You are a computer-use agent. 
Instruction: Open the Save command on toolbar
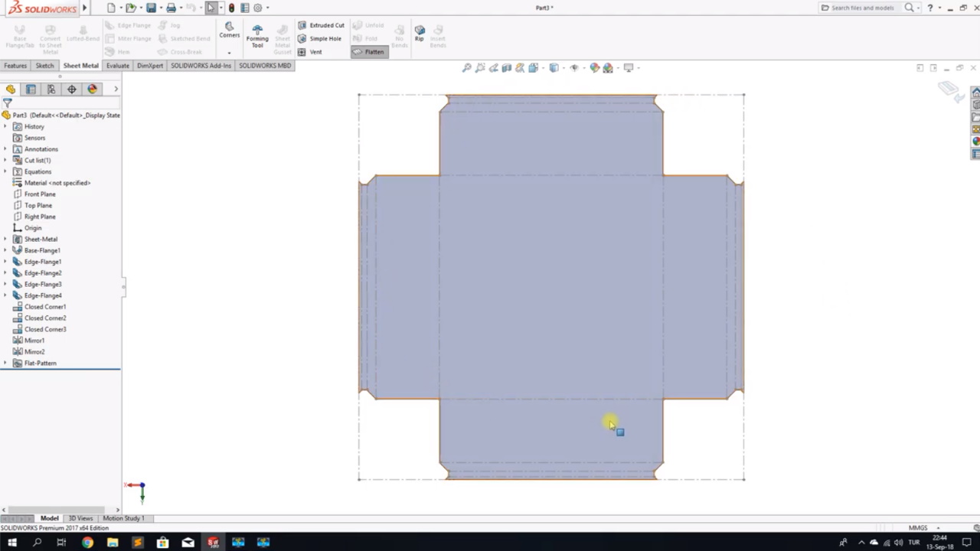pos(152,8)
